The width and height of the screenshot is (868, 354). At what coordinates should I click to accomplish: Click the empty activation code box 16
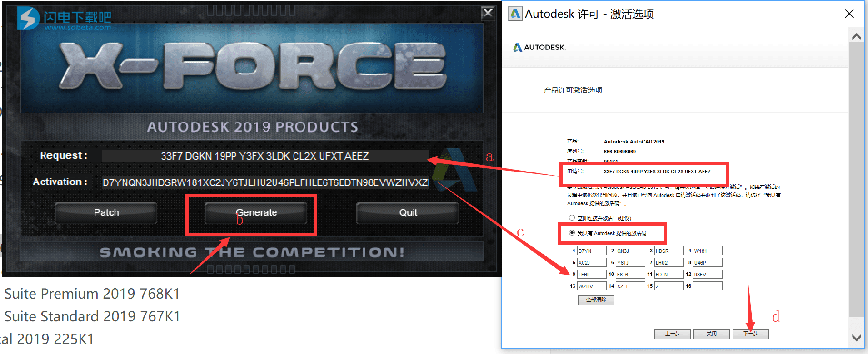point(708,286)
